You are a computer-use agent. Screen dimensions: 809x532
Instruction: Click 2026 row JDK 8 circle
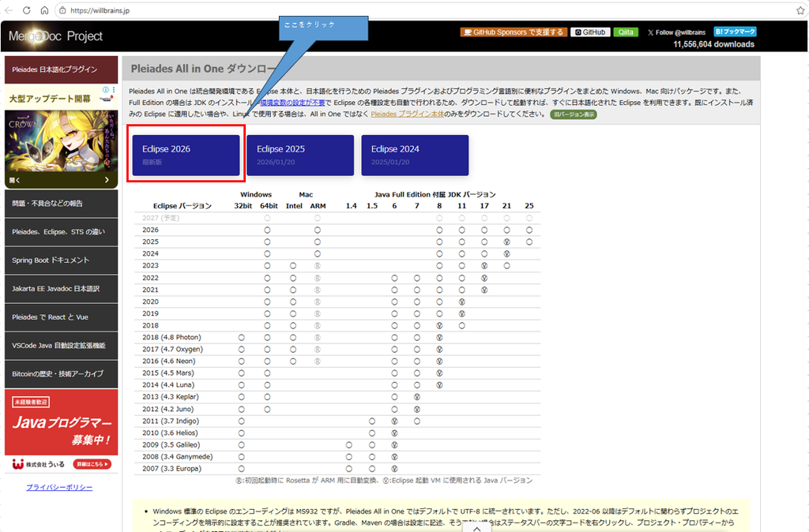(x=439, y=230)
